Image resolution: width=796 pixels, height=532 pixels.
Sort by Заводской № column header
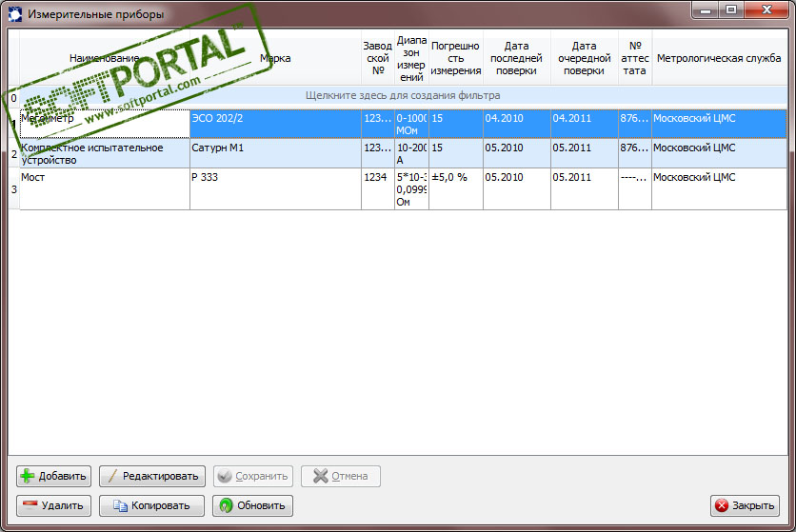[x=378, y=58]
